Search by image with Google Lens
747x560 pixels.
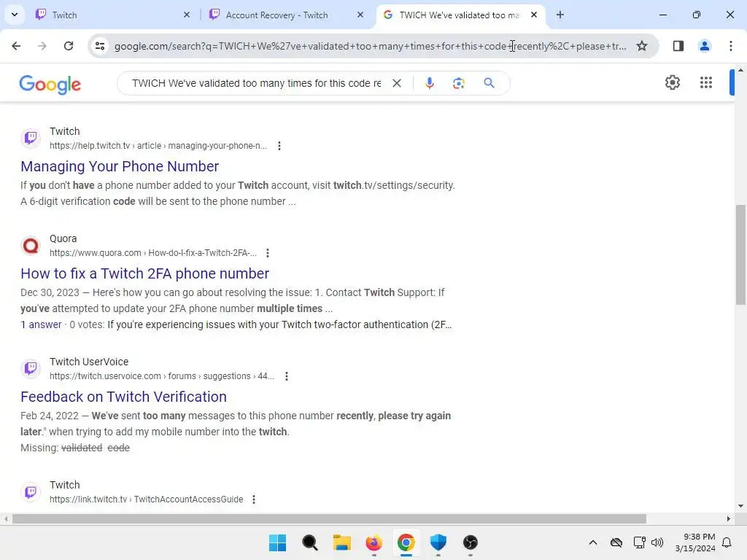(x=458, y=83)
